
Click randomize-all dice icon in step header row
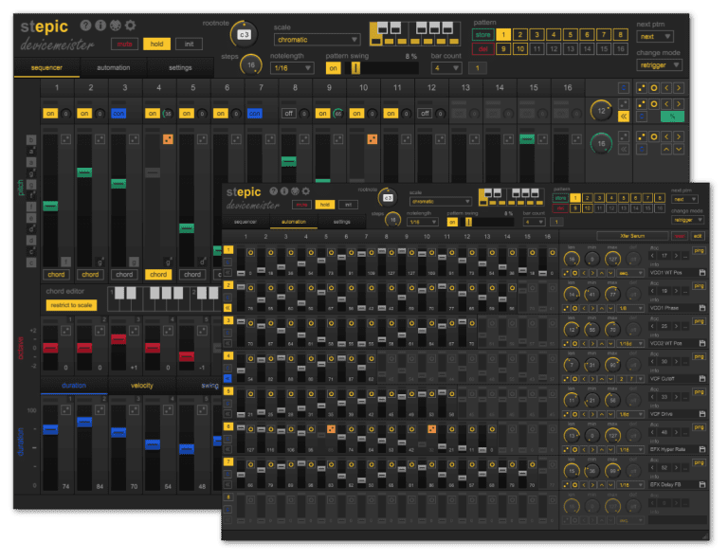pos(641,88)
